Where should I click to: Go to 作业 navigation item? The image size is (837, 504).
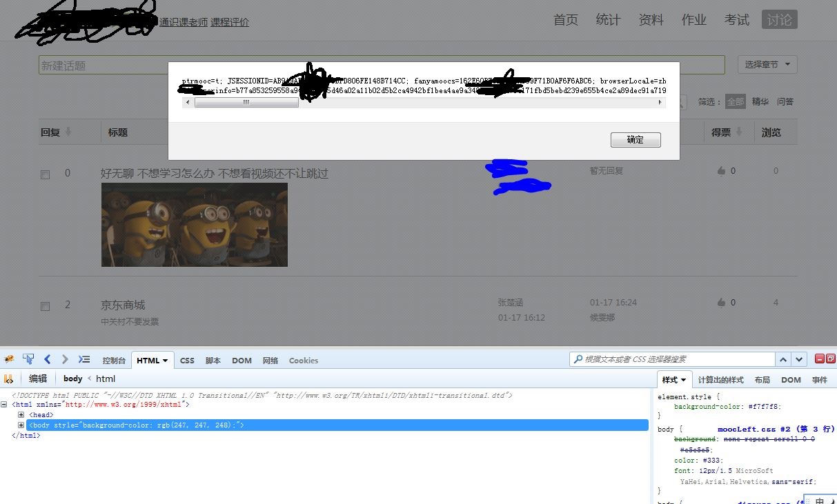click(x=693, y=20)
